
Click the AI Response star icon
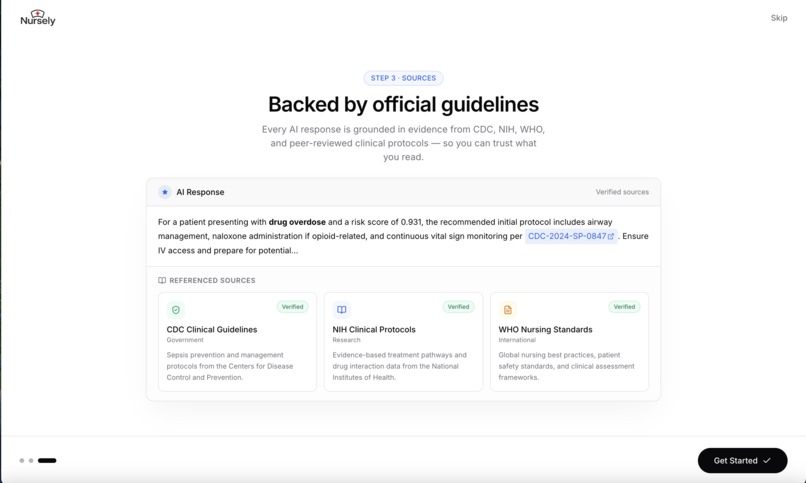164,192
